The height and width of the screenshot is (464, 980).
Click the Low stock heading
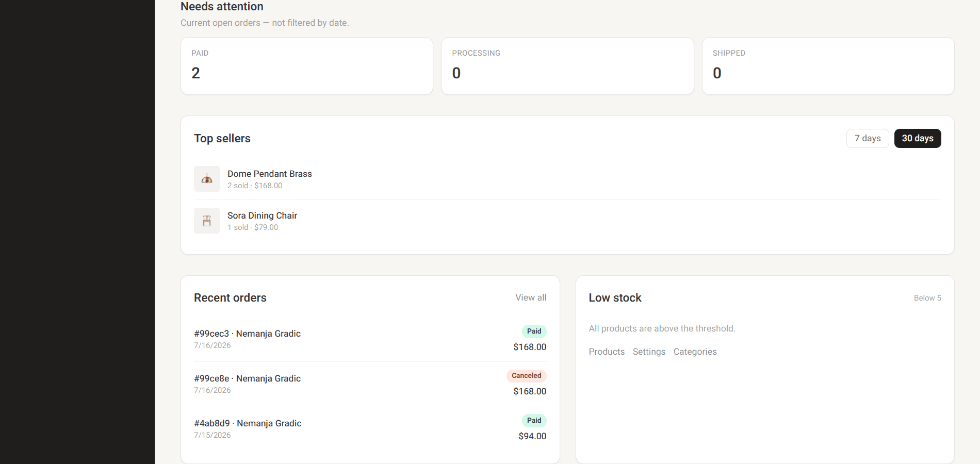tap(615, 298)
